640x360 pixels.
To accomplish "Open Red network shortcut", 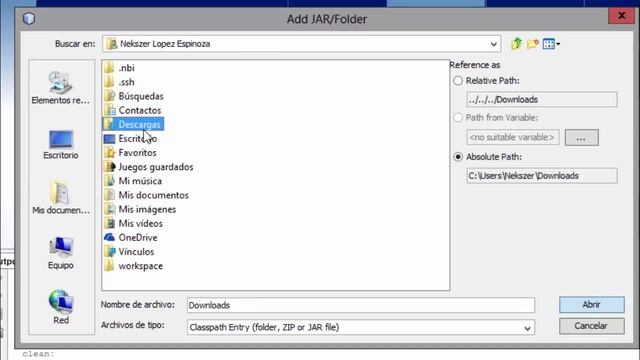I will click(x=60, y=307).
